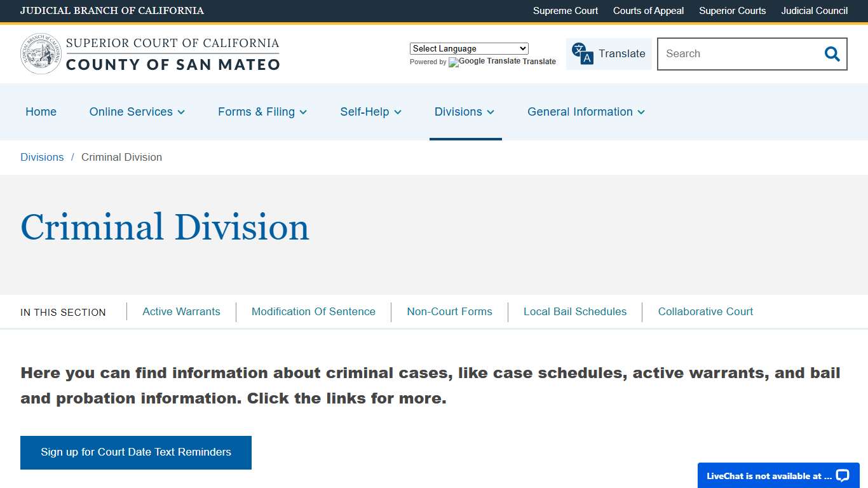Screen dimensions: 868x488
Task: Open the Judicial Council page
Action: [814, 11]
